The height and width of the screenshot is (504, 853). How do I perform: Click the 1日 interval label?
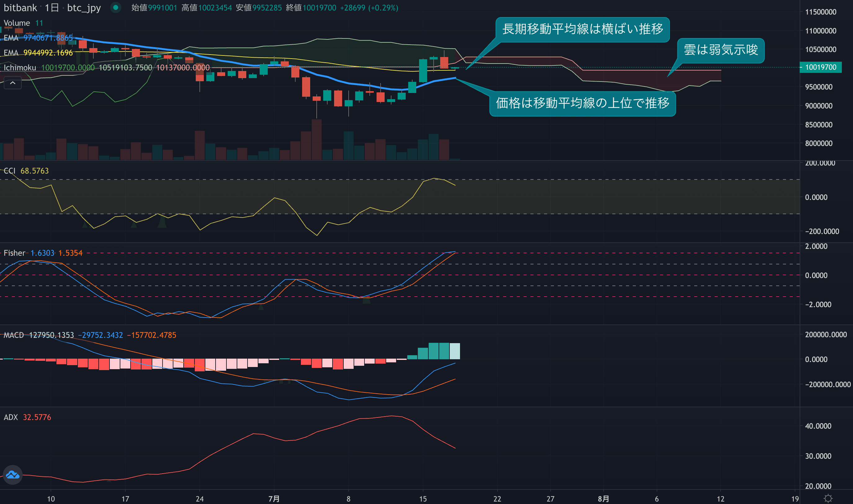[x=52, y=7]
